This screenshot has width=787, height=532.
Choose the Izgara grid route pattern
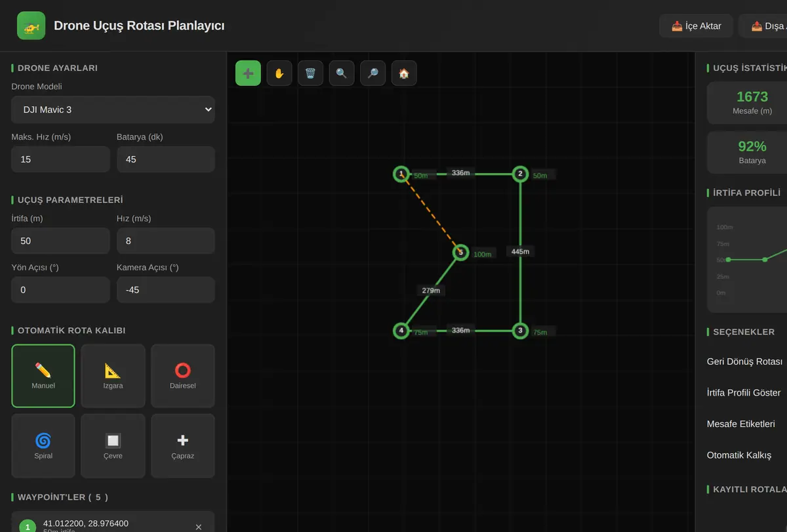click(x=113, y=376)
